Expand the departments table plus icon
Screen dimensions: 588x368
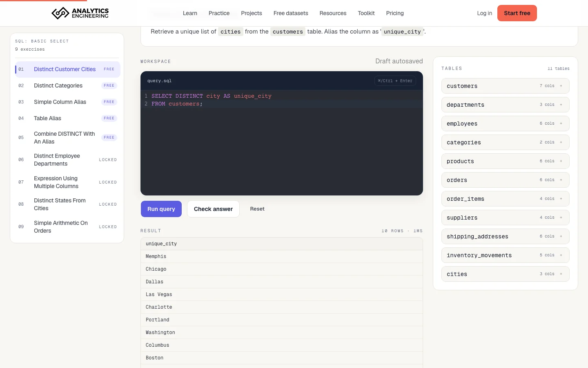click(561, 105)
